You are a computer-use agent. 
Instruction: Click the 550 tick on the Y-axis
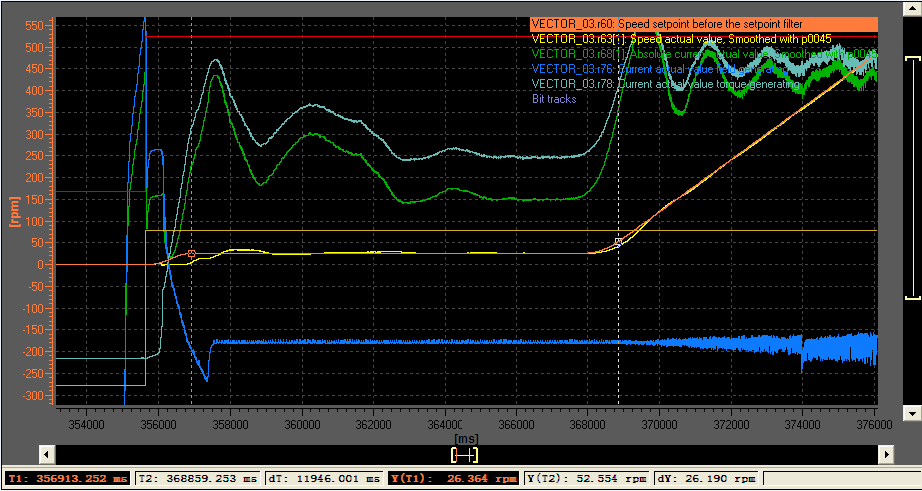(x=36, y=25)
